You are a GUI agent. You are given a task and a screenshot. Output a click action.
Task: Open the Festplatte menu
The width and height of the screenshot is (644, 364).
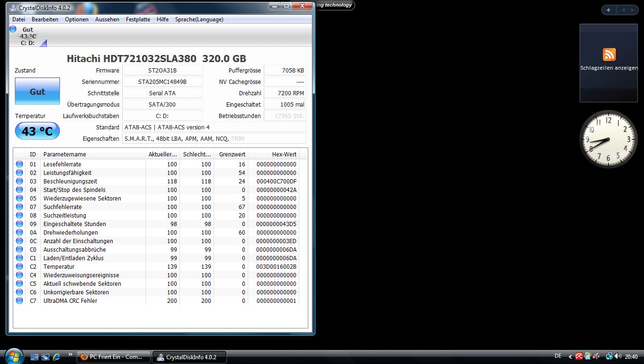pos(138,19)
